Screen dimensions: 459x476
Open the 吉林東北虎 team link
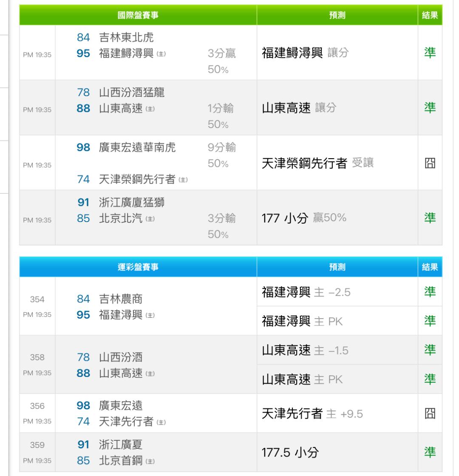point(126,38)
